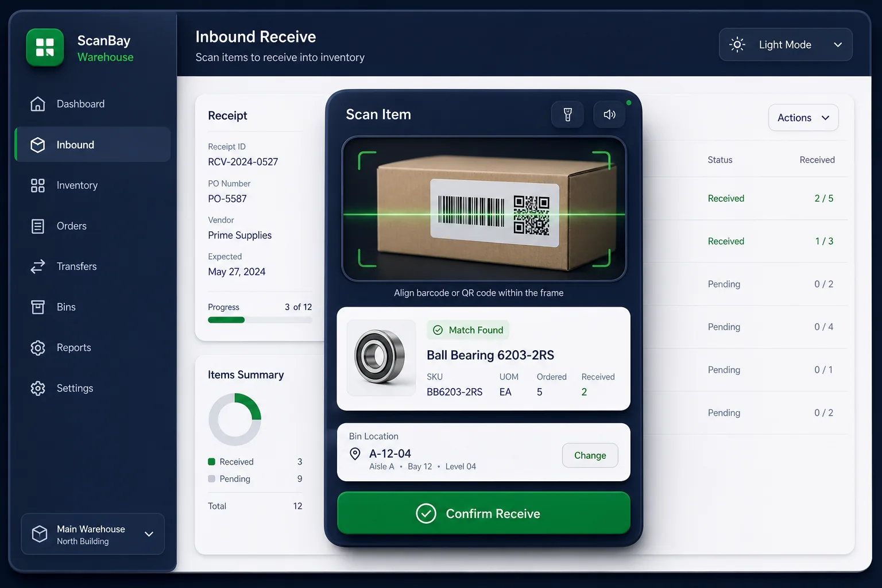Click the Inbound box icon
Viewport: 882px width, 588px height.
(38, 145)
